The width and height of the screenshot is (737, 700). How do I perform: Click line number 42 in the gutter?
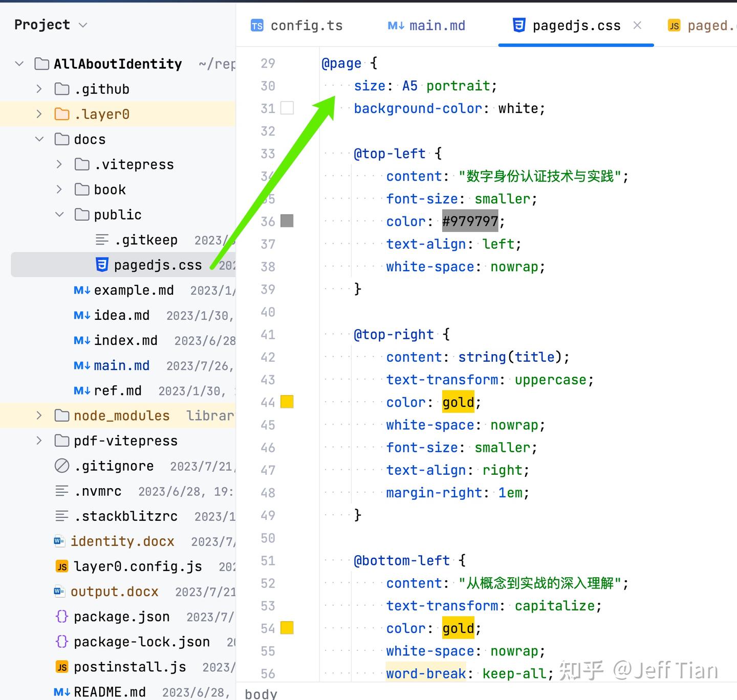coord(268,357)
